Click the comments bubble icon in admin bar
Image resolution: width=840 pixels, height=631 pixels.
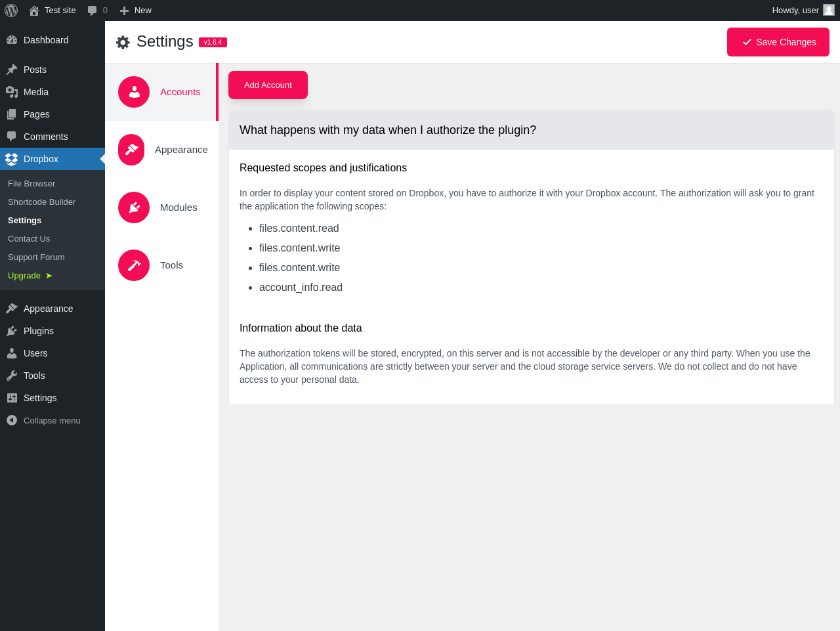click(x=93, y=11)
